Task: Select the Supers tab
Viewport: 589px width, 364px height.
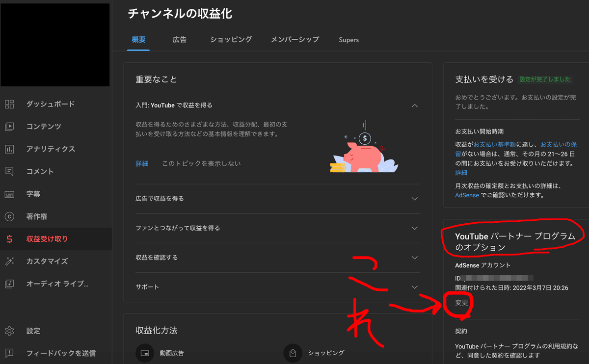Action: tap(348, 40)
